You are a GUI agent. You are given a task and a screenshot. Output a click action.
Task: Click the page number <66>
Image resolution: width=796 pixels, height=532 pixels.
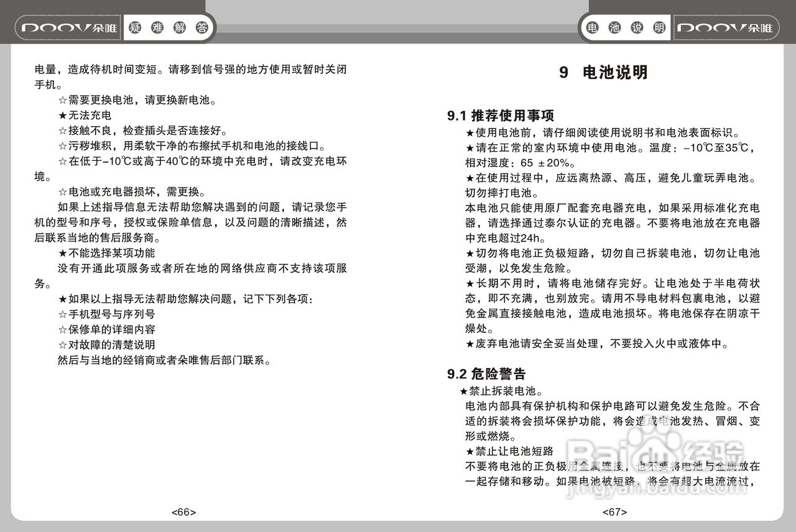(x=183, y=512)
